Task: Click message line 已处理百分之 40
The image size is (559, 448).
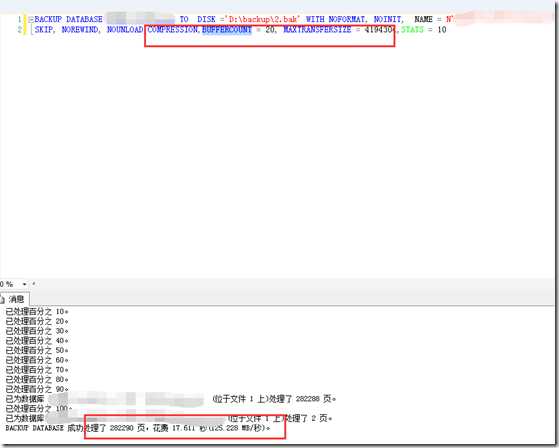Action: (x=37, y=341)
